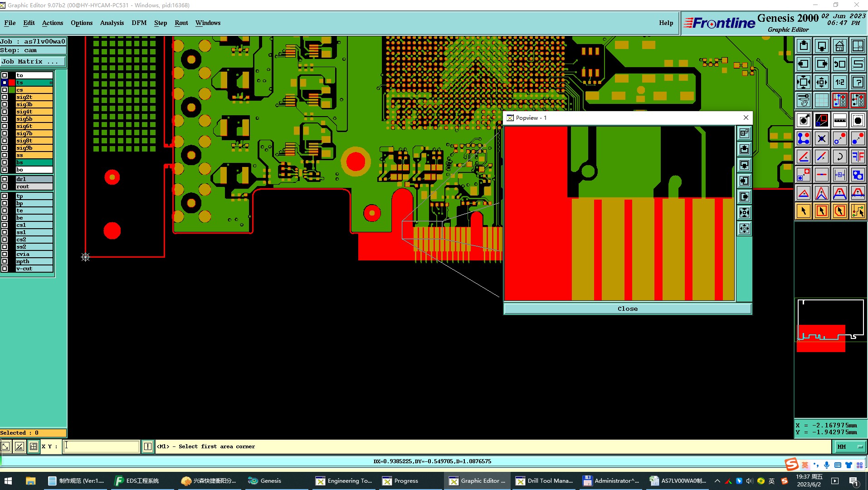Click the Close button in Popview
Screen dimensions: 868x490
tap(628, 309)
